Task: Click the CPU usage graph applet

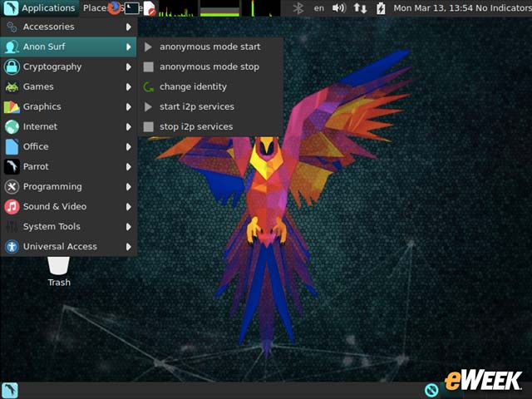Action: click(177, 8)
